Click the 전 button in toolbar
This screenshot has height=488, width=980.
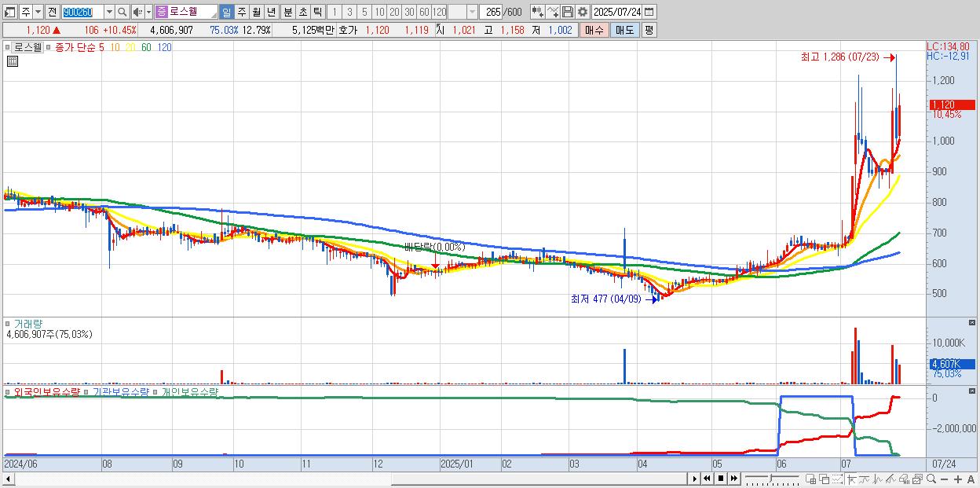click(x=52, y=12)
